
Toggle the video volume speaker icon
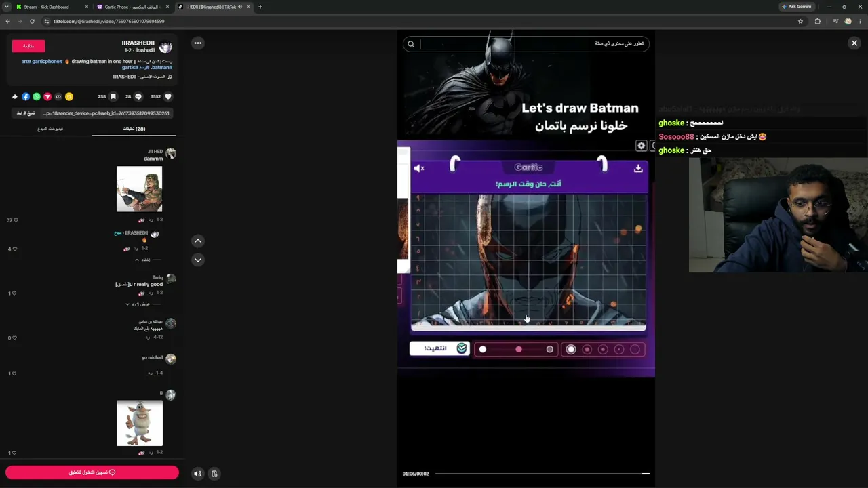(197, 474)
